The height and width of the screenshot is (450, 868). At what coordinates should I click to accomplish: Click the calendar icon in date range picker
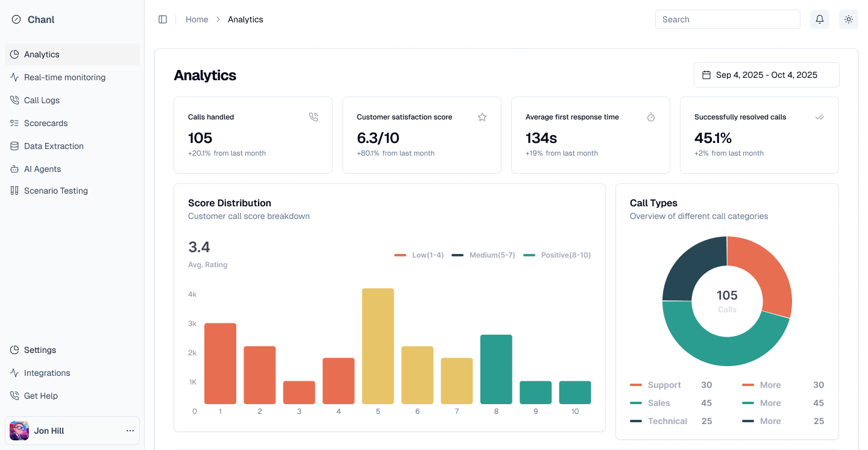click(706, 75)
